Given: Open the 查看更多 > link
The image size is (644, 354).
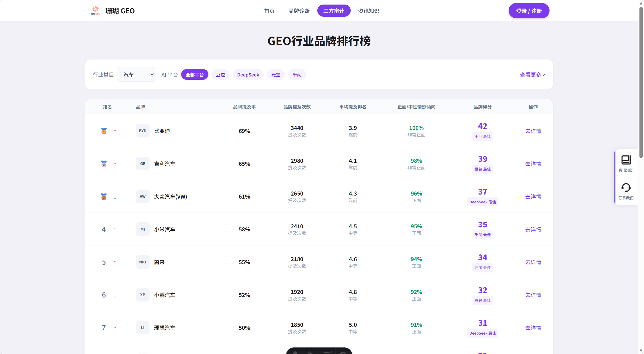Looking at the screenshot, I should point(533,75).
